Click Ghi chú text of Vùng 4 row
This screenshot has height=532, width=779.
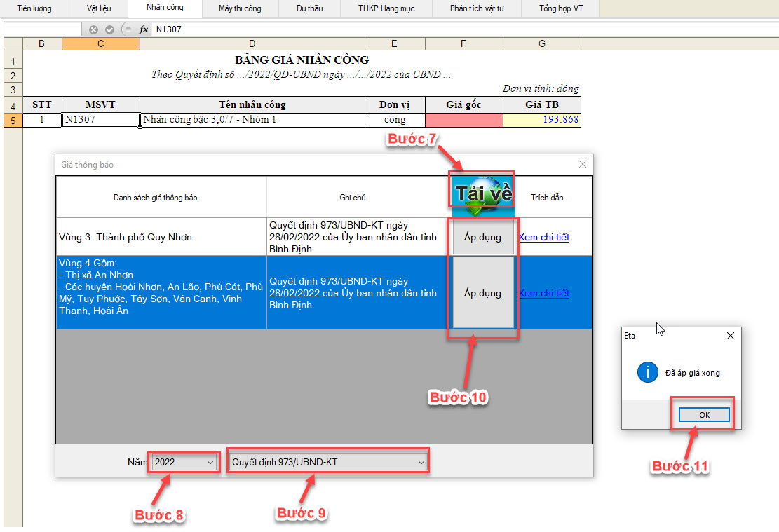[x=353, y=293]
